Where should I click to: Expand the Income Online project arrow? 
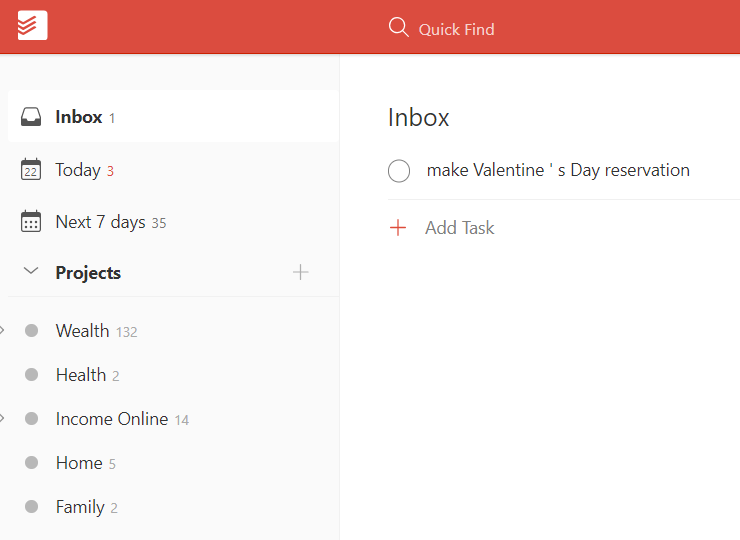(3, 418)
